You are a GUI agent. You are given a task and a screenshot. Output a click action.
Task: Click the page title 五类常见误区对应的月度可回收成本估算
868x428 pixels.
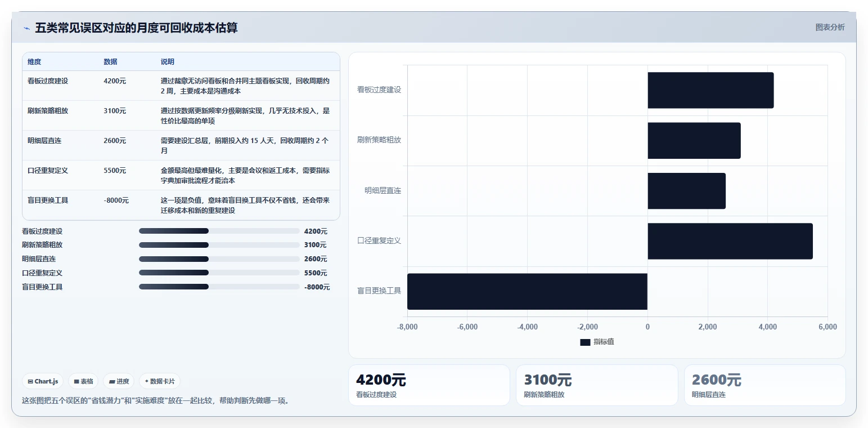pyautogui.click(x=136, y=28)
